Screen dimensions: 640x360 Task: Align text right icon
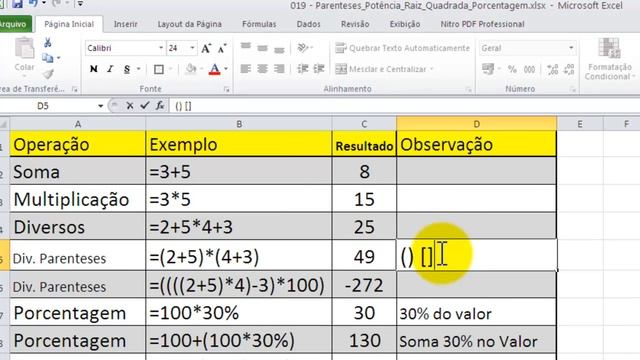pyautogui.click(x=279, y=69)
